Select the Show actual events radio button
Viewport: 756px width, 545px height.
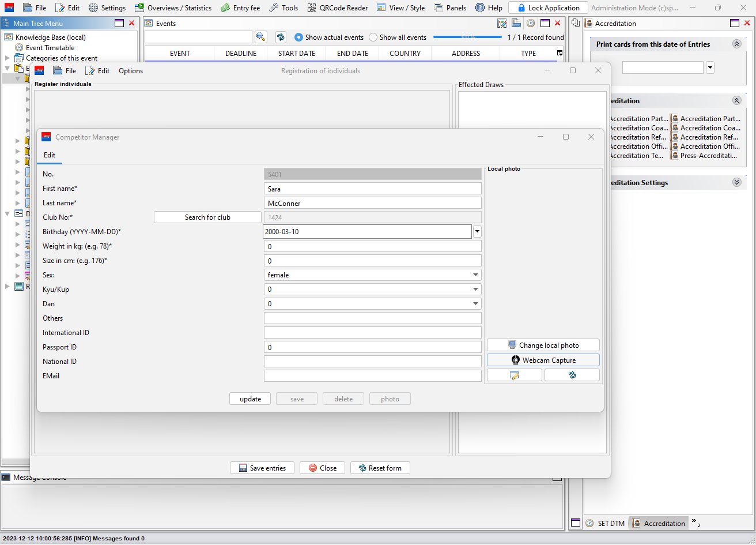tap(298, 37)
